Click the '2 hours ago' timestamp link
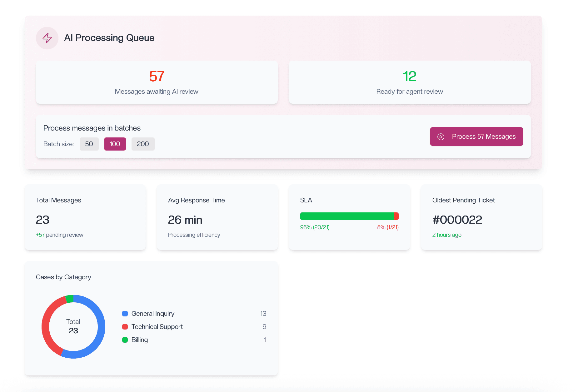The width and height of the screenshot is (588, 392). click(447, 235)
